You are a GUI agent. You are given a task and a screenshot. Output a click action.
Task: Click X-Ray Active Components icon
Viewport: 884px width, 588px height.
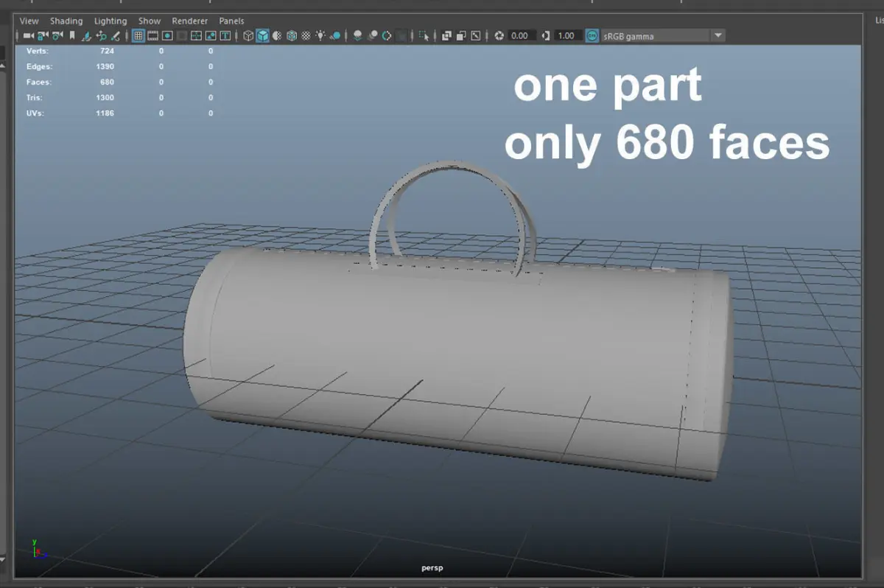(x=462, y=35)
